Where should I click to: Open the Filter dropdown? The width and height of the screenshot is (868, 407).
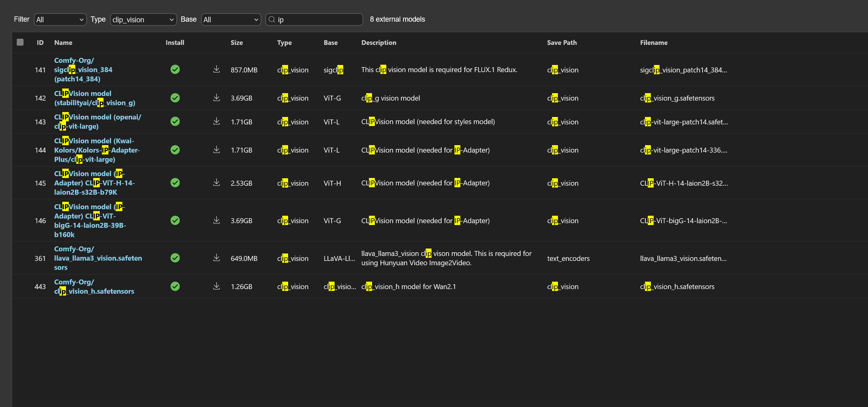[60, 19]
